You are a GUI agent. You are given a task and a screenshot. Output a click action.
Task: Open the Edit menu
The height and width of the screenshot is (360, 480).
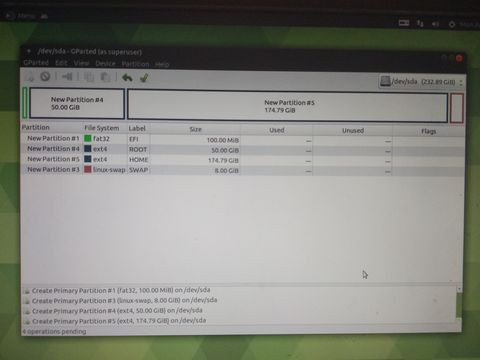pyautogui.click(x=61, y=63)
